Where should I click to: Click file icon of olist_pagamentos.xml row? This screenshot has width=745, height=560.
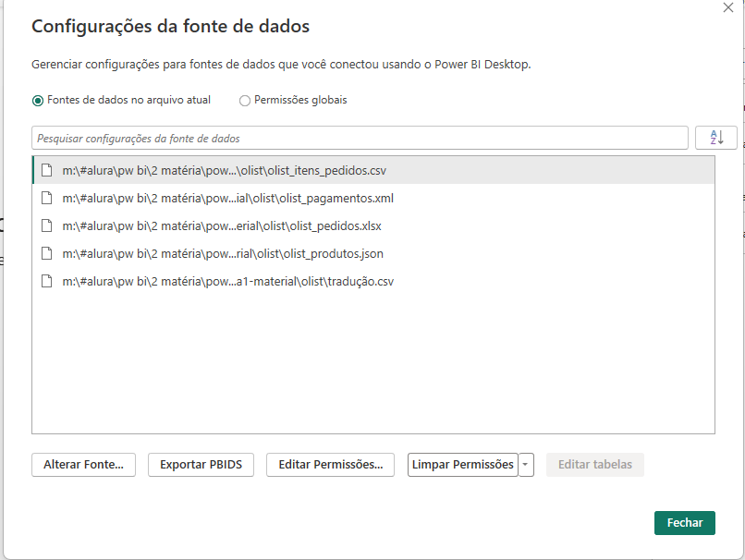click(46, 198)
